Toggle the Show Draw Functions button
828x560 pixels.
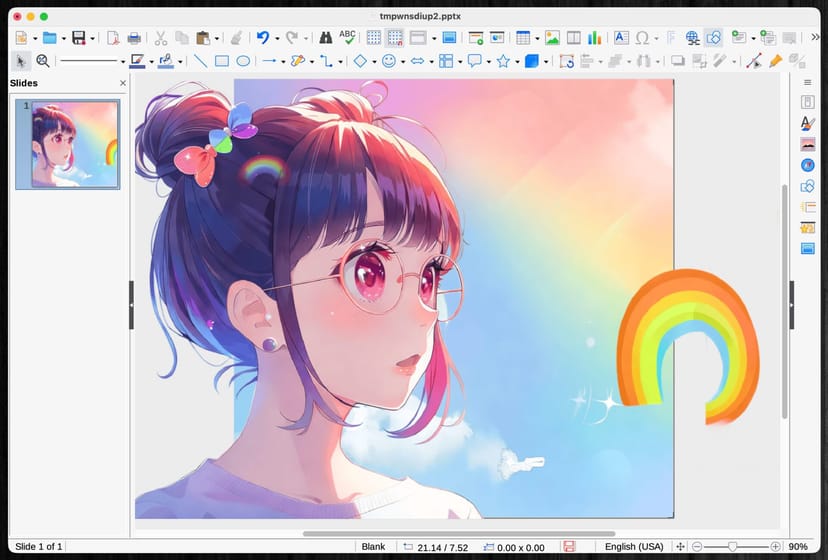[x=713, y=38]
